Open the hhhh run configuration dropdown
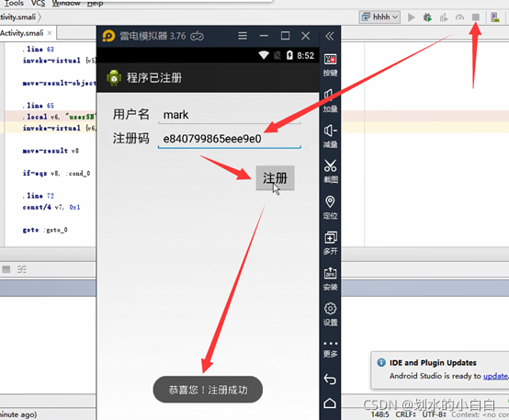This screenshot has height=420, width=509. [x=379, y=17]
